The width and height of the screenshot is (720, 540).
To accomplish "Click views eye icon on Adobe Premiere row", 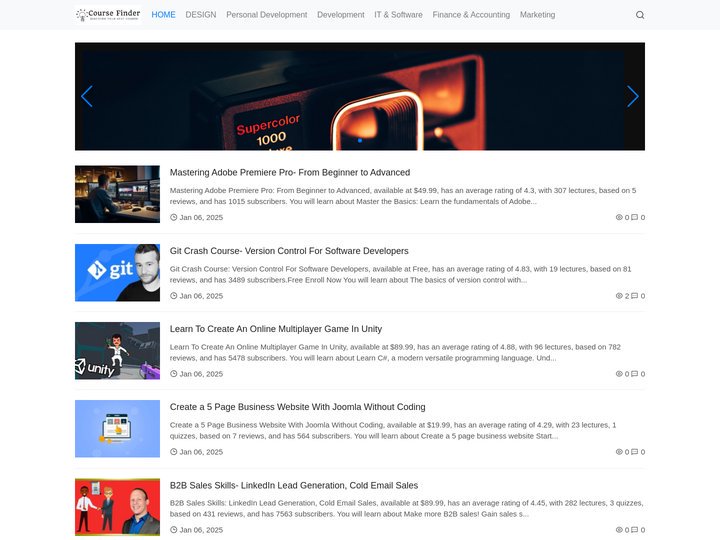I will tap(619, 217).
